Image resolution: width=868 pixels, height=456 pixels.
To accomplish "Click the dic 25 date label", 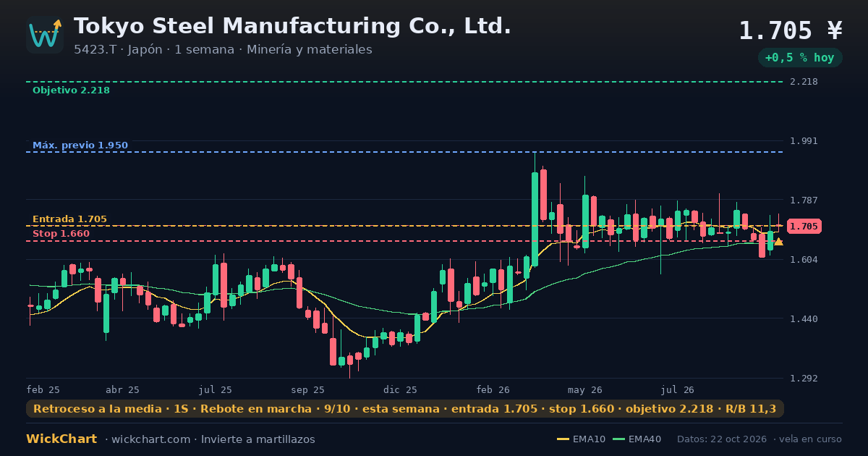I will (401, 390).
